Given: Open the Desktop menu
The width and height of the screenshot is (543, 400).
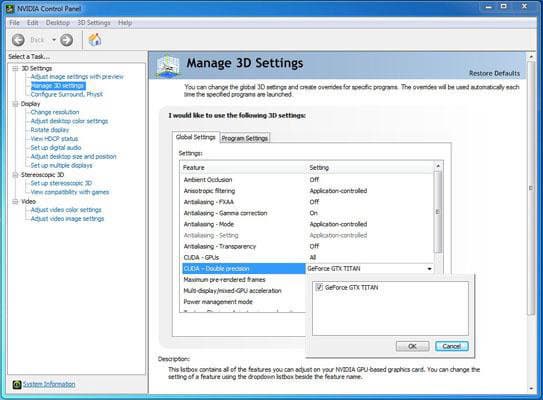Looking at the screenshot, I should [x=57, y=23].
